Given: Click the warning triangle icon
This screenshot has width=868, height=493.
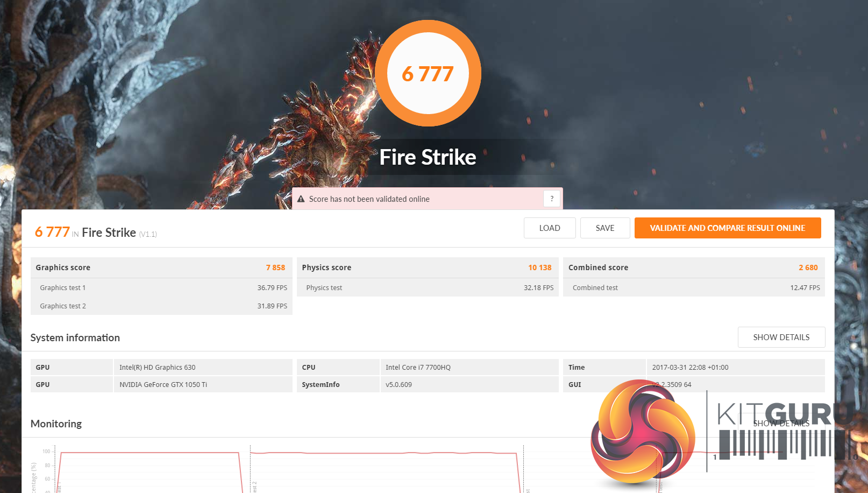Looking at the screenshot, I should coord(301,199).
